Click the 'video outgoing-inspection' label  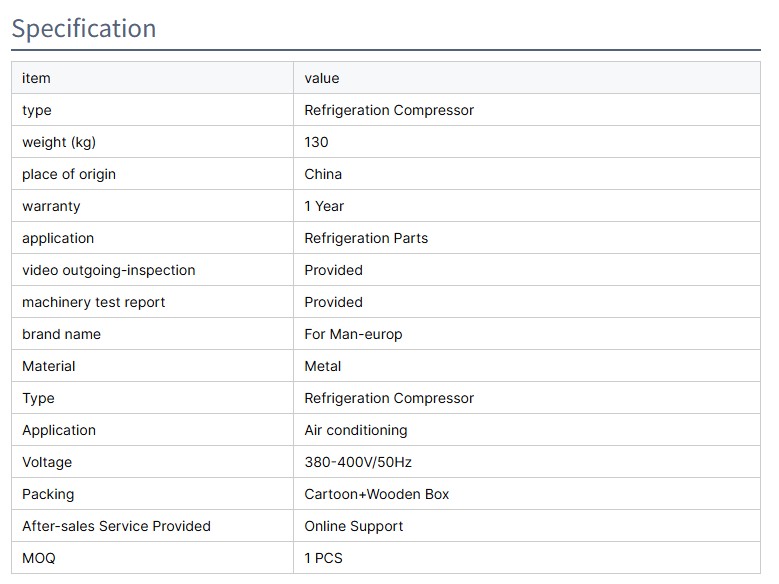[109, 270]
